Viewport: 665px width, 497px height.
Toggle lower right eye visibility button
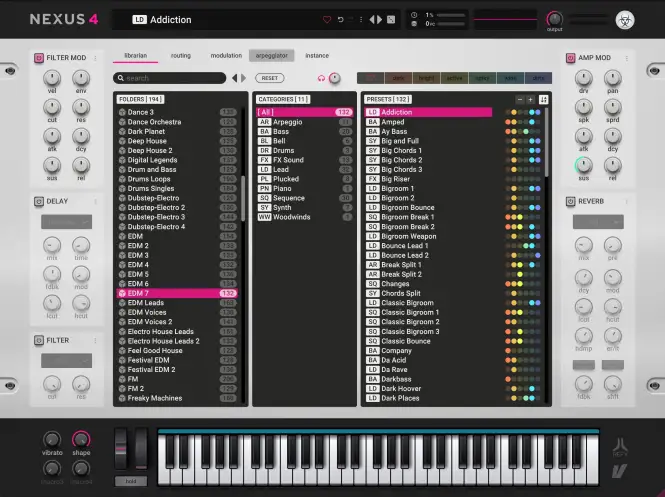pos(655,385)
